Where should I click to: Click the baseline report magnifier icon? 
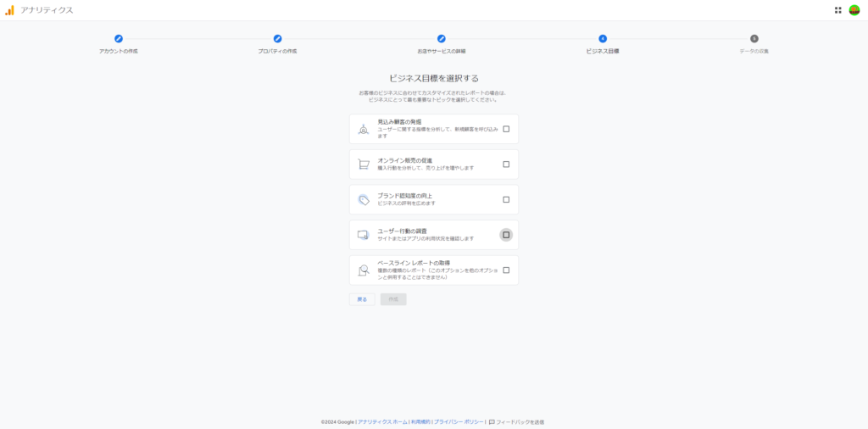pyautogui.click(x=363, y=270)
